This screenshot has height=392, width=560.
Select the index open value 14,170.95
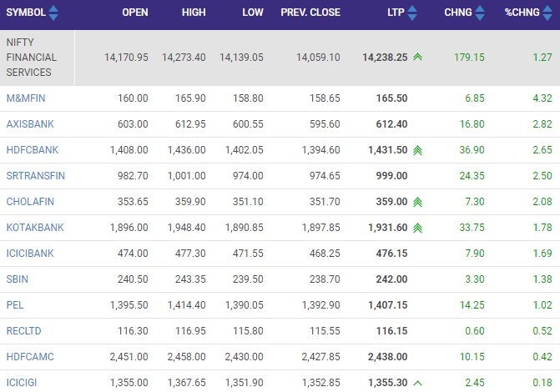(126, 57)
